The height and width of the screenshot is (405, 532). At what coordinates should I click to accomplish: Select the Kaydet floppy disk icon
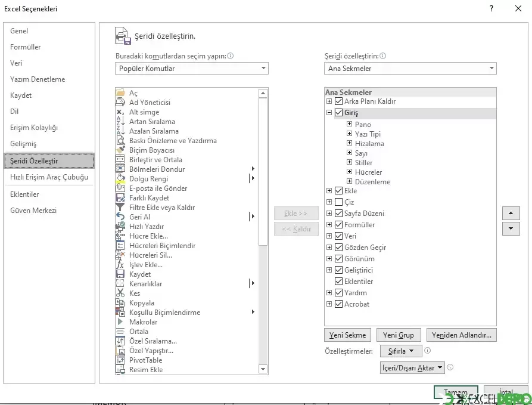[120, 274]
